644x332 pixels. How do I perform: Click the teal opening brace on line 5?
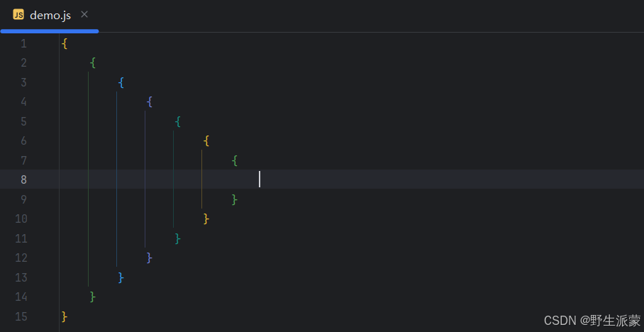[x=178, y=121]
